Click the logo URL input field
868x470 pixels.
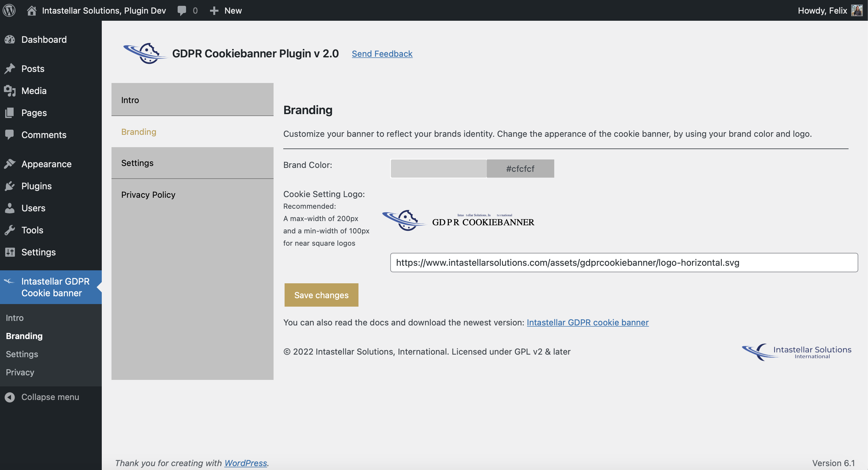point(624,263)
